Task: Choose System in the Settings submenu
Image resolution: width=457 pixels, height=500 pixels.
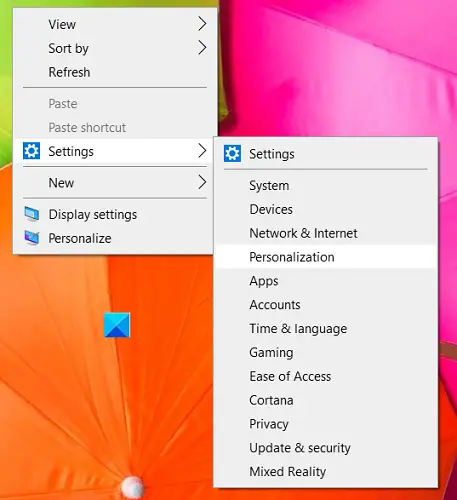Action: pyautogui.click(x=325, y=185)
